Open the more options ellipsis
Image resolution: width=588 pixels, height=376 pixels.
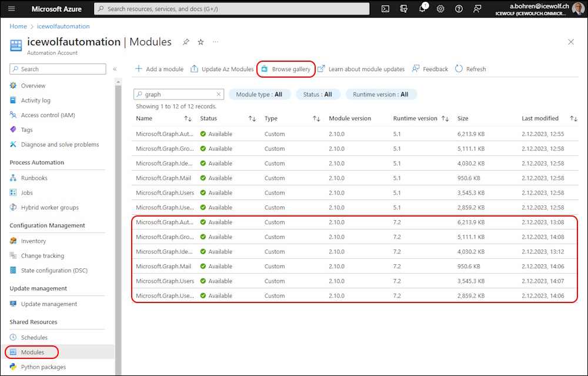click(215, 42)
